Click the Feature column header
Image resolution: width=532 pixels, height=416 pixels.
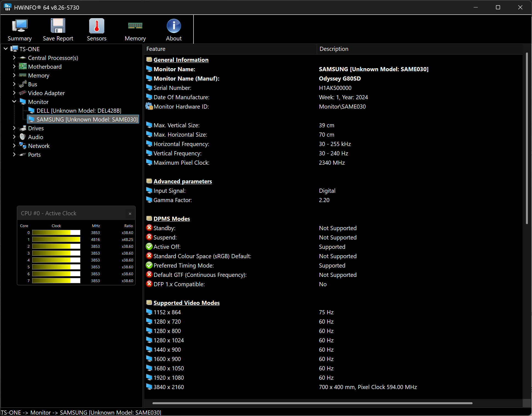pyautogui.click(x=230, y=49)
